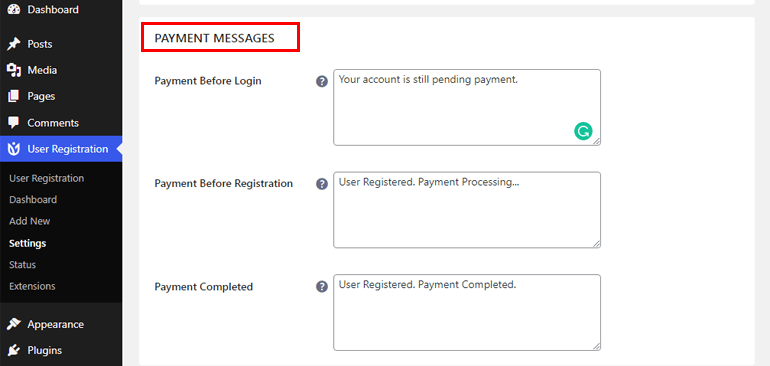Viewport: 770px width, 366px height.
Task: Click the User Registration logo icon
Action: click(14, 149)
